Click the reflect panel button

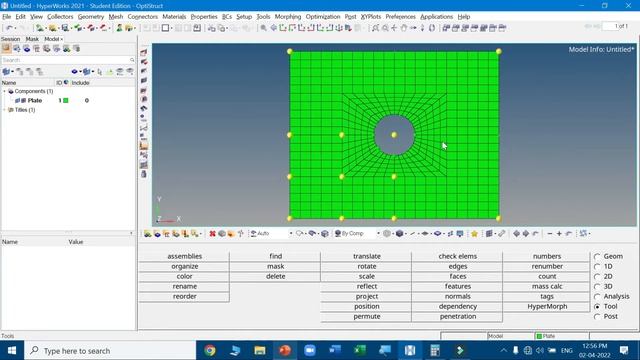click(x=367, y=286)
